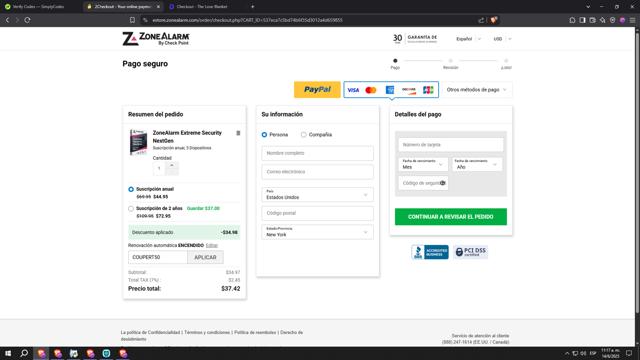Click the address bar URL
This screenshot has height=360, width=640.
[247, 20]
